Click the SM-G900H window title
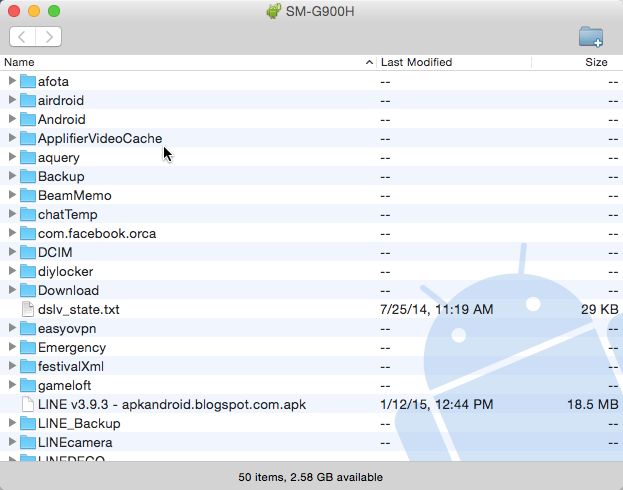Viewport: 623px width, 490px height. (320, 12)
